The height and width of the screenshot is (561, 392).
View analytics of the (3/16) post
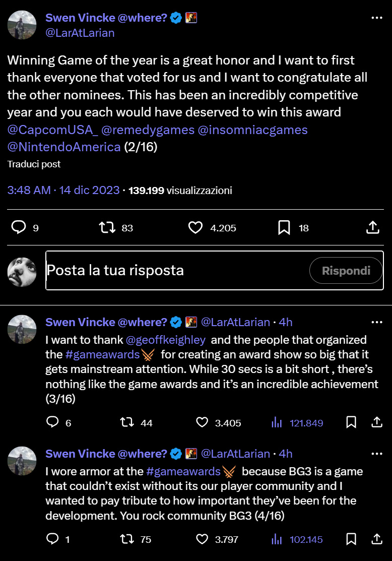[277, 422]
